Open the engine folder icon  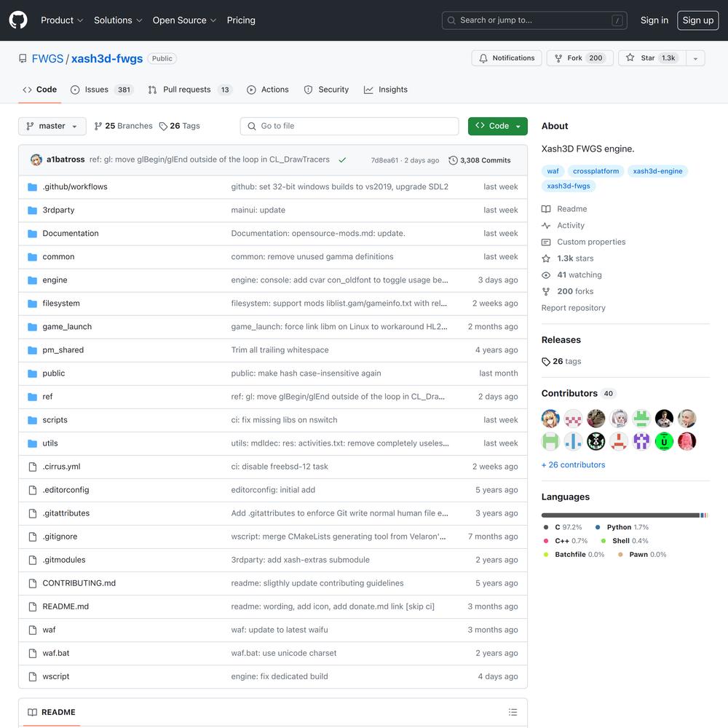click(32, 280)
